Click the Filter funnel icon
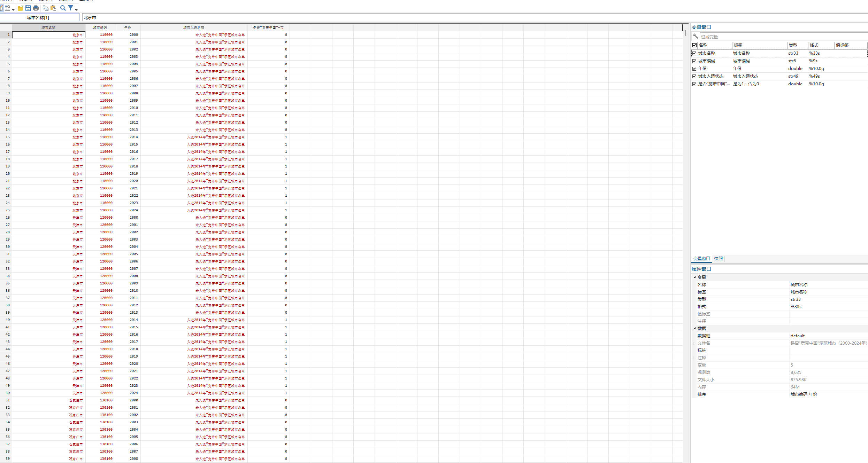The height and width of the screenshot is (463, 868). (x=71, y=8)
